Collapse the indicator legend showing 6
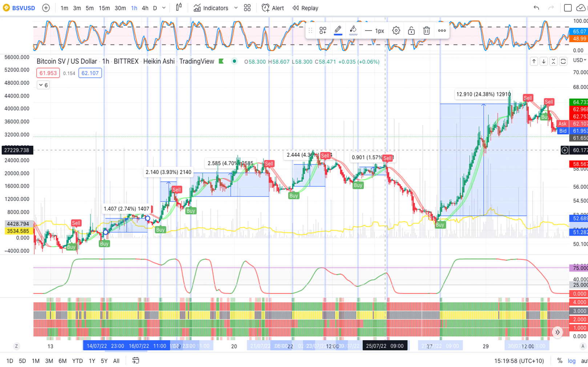588x367 pixels. tap(43, 85)
